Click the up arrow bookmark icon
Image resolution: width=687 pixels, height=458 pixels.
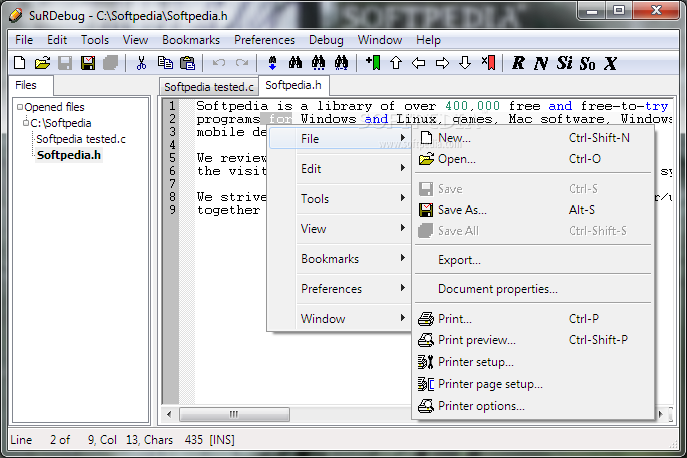coord(396,63)
